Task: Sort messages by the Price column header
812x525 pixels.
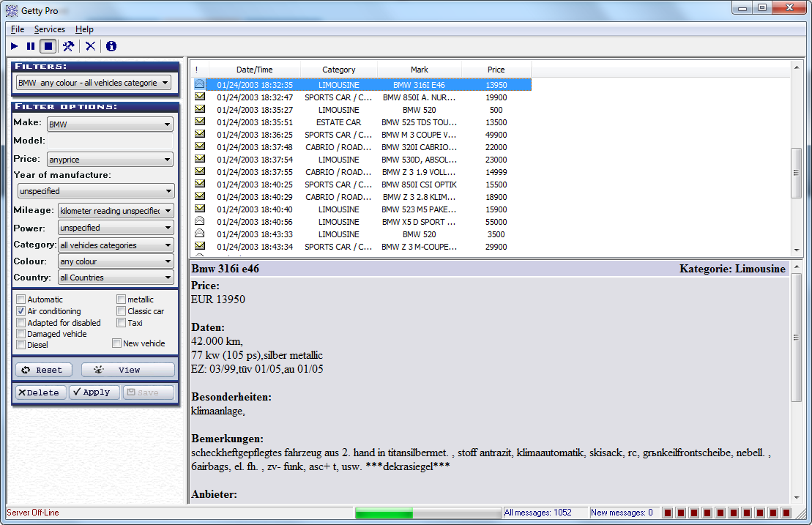Action: click(x=496, y=70)
